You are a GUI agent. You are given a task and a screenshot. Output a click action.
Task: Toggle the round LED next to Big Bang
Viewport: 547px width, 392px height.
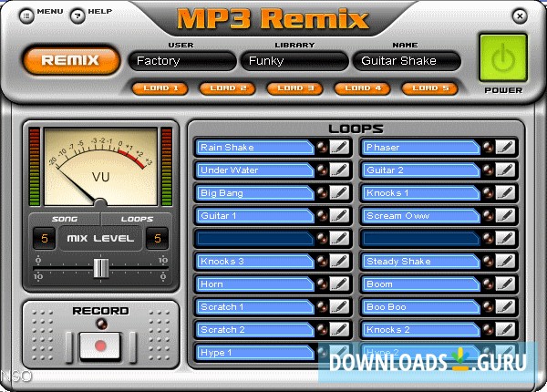(x=322, y=193)
